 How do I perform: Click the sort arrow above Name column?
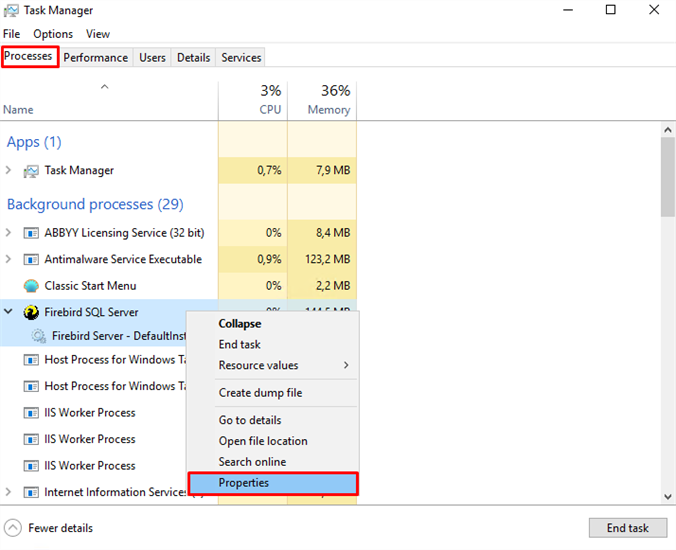104,87
